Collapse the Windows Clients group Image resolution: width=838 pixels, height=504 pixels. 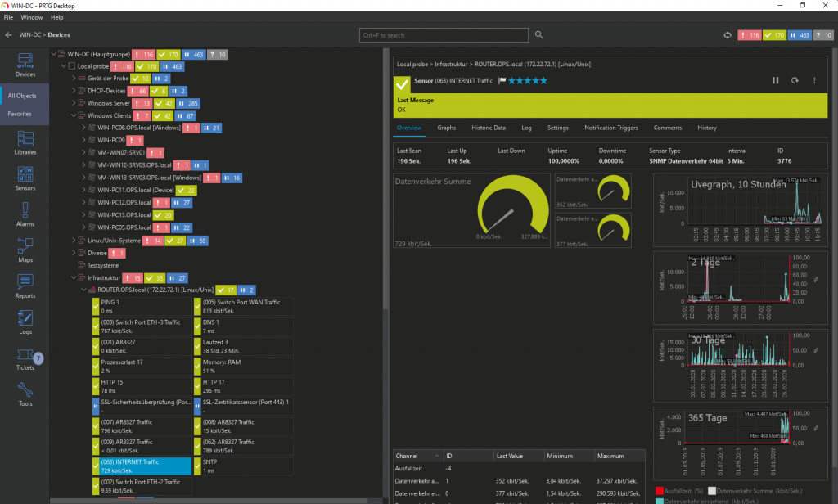pos(74,115)
